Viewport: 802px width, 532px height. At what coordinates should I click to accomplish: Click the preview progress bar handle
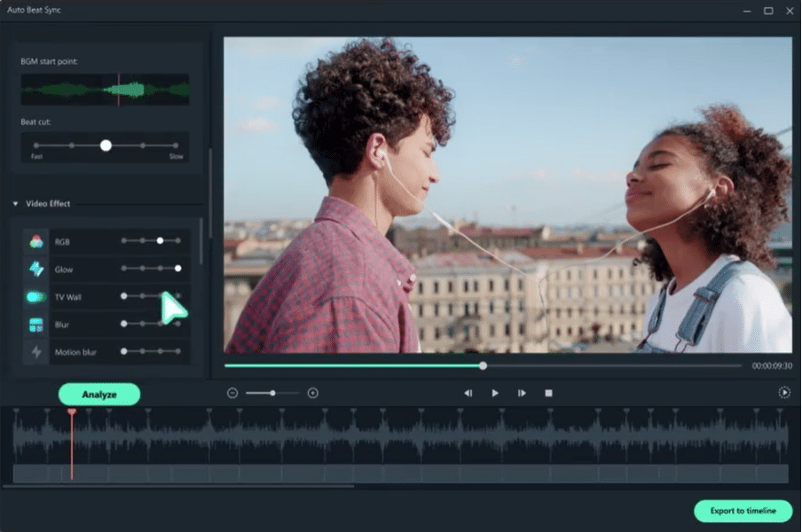pos(483,366)
